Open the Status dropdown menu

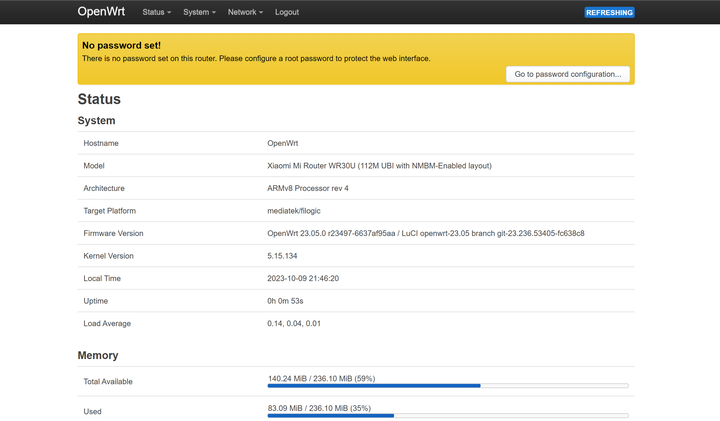point(156,12)
